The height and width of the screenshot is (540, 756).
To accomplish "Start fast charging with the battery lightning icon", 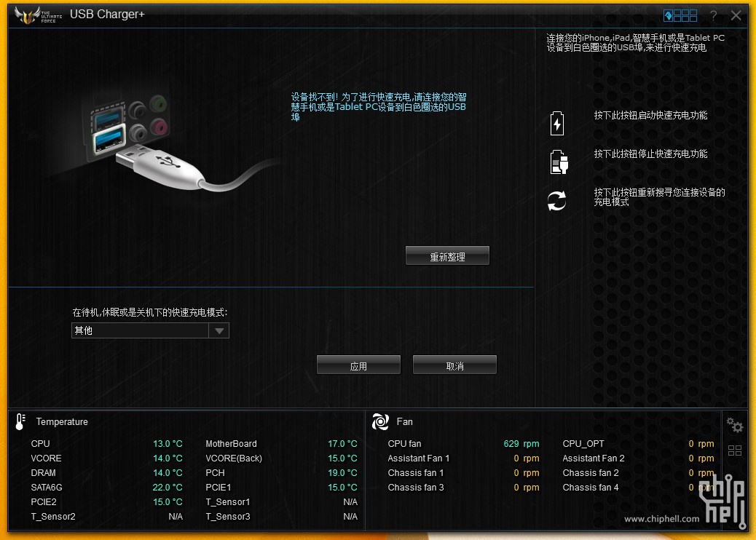I will [x=557, y=123].
